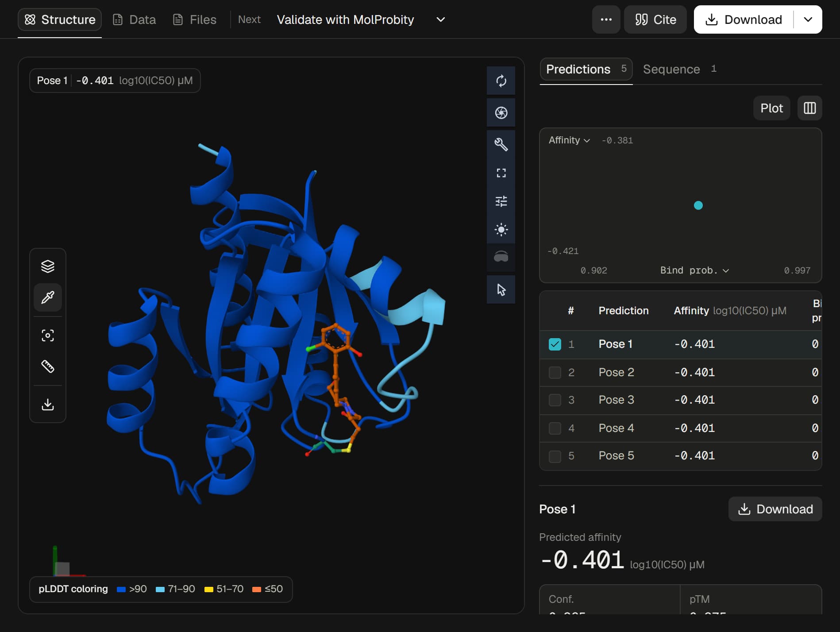The height and width of the screenshot is (632, 840).
Task: Toggle the columns layout icon next to Plot
Action: coord(809,108)
